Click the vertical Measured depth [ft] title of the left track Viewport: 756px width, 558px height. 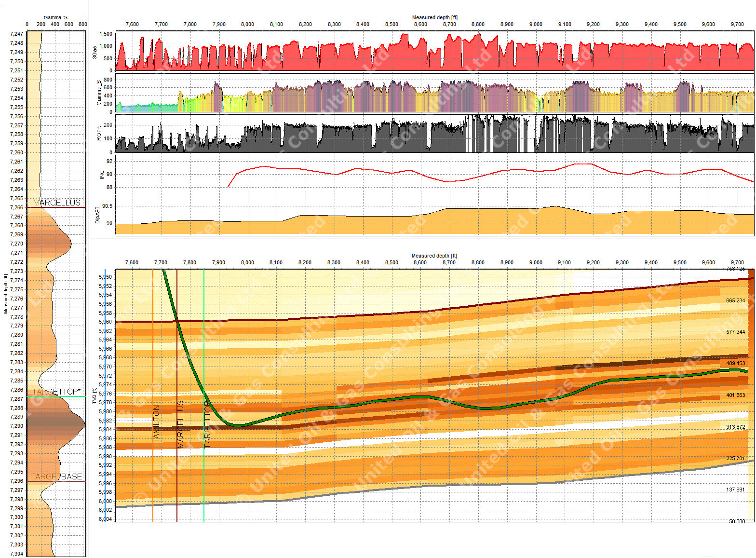[6, 294]
